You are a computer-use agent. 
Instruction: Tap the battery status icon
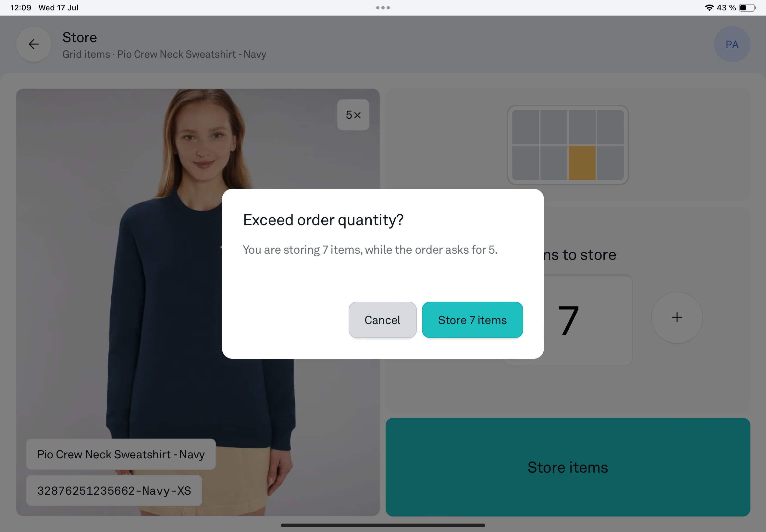coord(747,8)
